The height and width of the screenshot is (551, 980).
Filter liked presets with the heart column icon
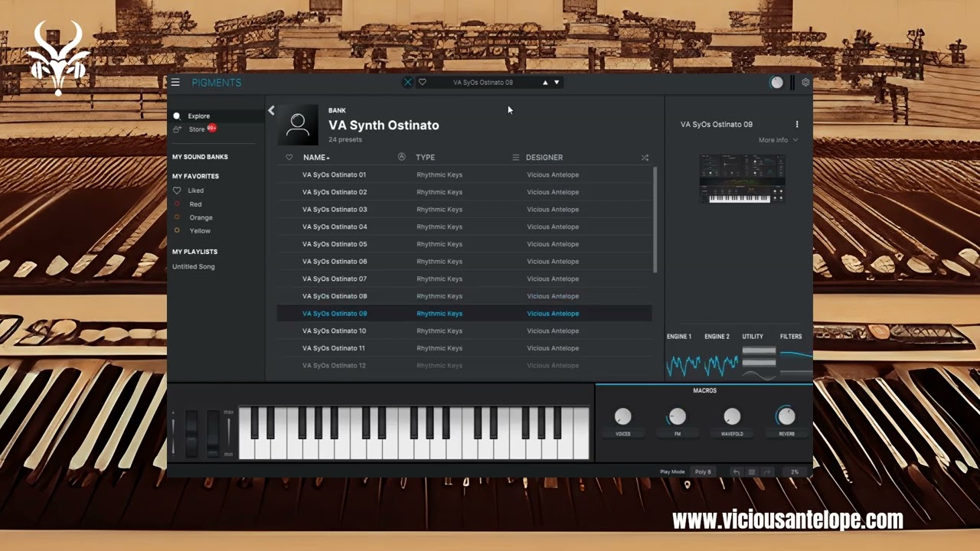[x=289, y=158]
